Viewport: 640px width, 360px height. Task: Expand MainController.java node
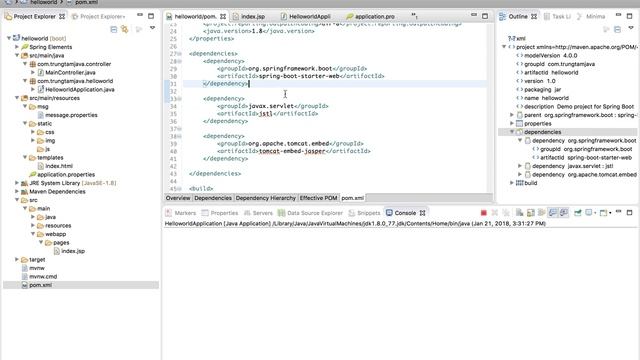33,72
